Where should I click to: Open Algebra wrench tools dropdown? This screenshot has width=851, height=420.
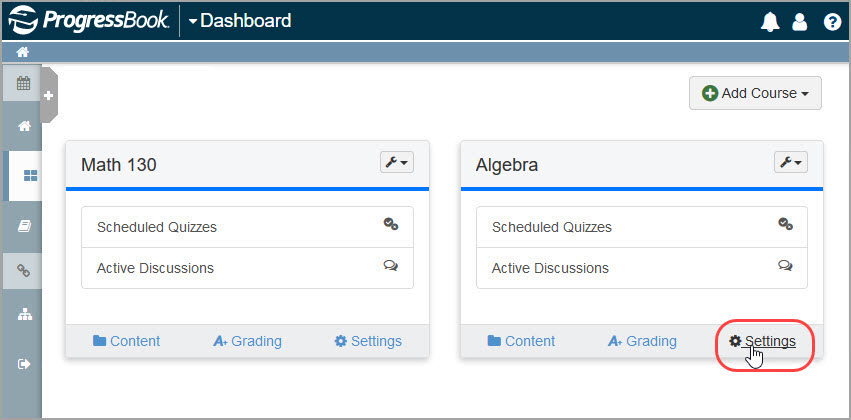pos(791,162)
